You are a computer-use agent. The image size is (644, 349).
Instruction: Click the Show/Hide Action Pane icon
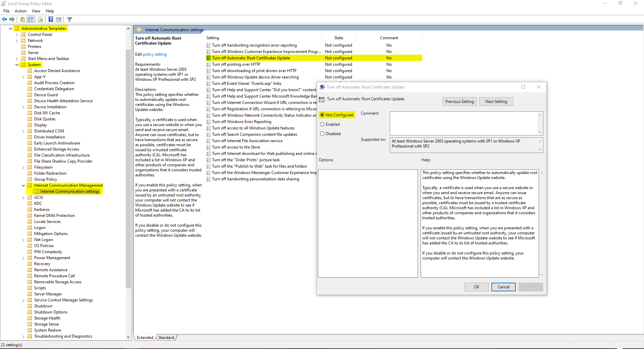[59, 19]
